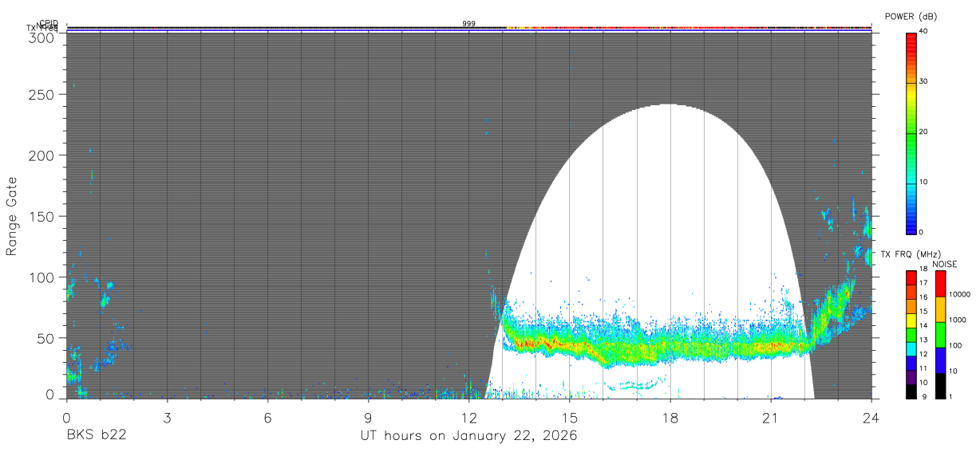Screen dimensions: 980x452
Task: Select the green 13–14 MHz frequency swatch
Action: 911,335
